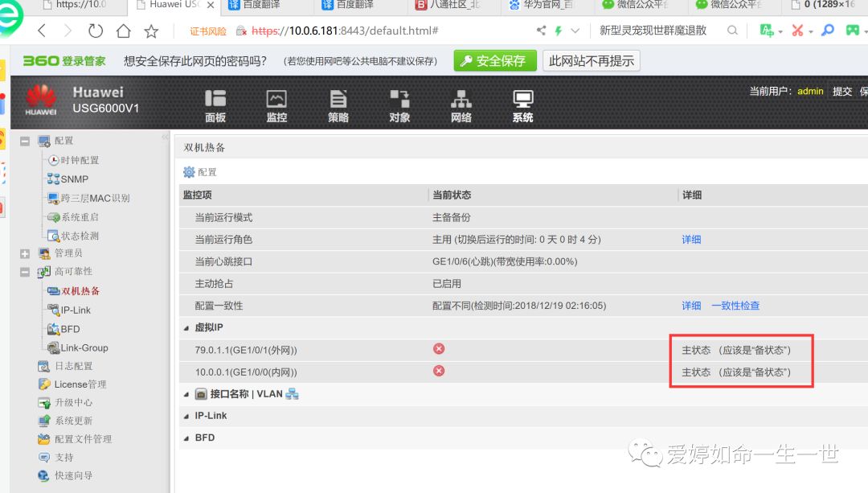
Task: Collapse the 虚拟IP section
Action: pyautogui.click(x=186, y=328)
